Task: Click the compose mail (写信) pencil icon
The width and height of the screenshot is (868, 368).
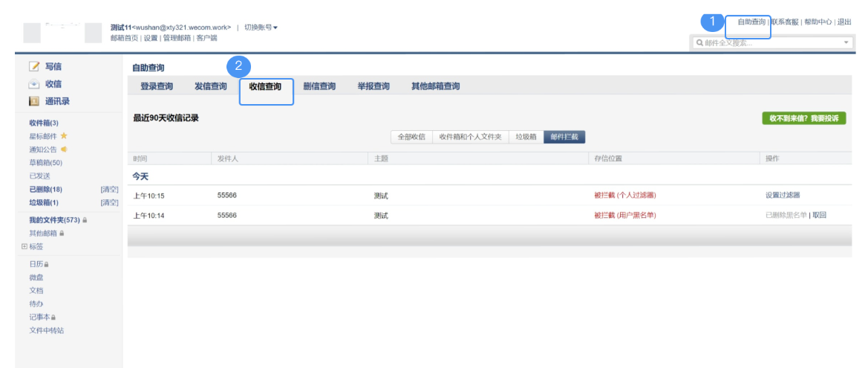Action: 33,67
